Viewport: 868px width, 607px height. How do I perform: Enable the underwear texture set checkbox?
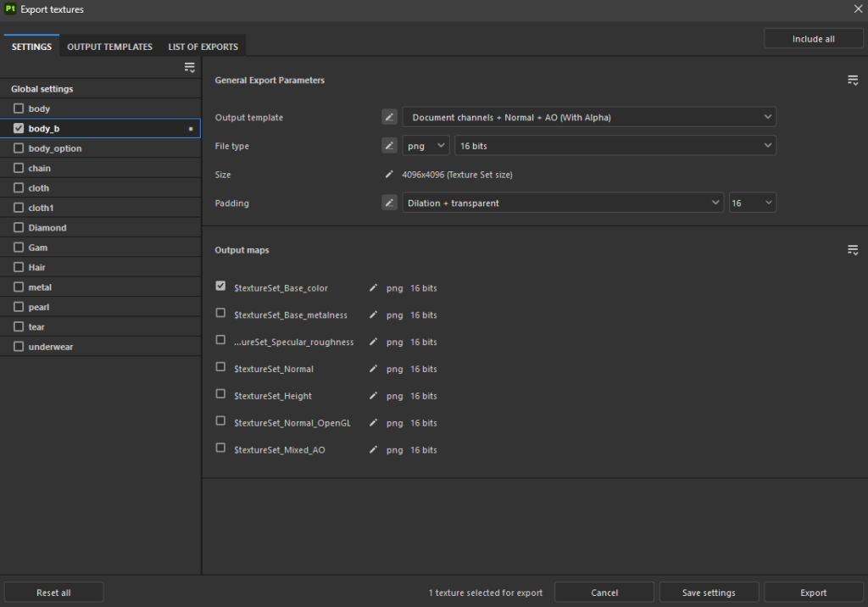(19, 346)
